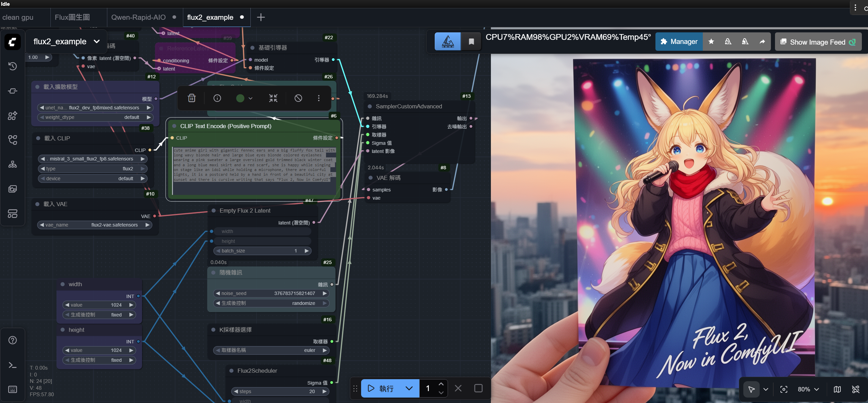Open the queue history sidebar panel

point(13,66)
